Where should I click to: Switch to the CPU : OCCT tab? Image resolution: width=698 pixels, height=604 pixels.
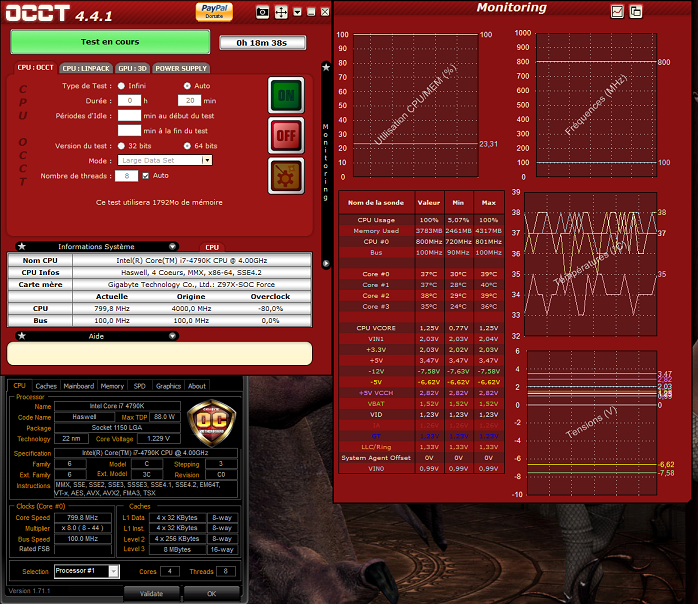click(x=35, y=68)
